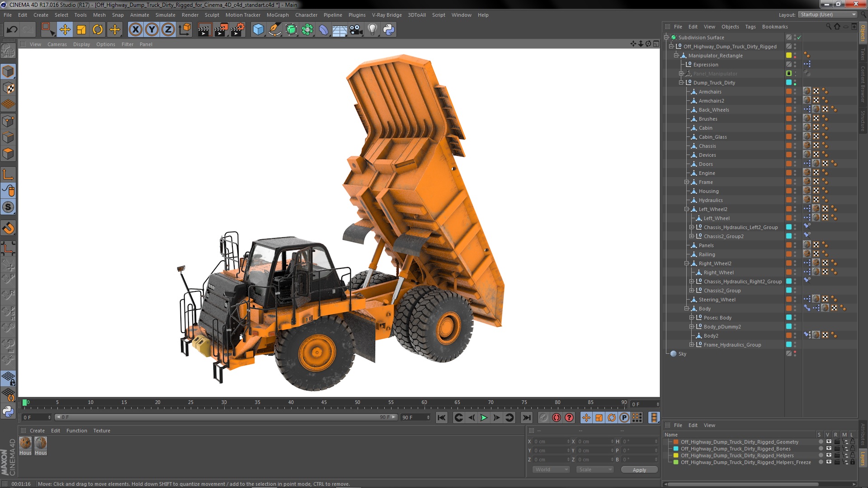Open the Content Browser side tab
The height and width of the screenshot is (488, 868).
coord(863,84)
